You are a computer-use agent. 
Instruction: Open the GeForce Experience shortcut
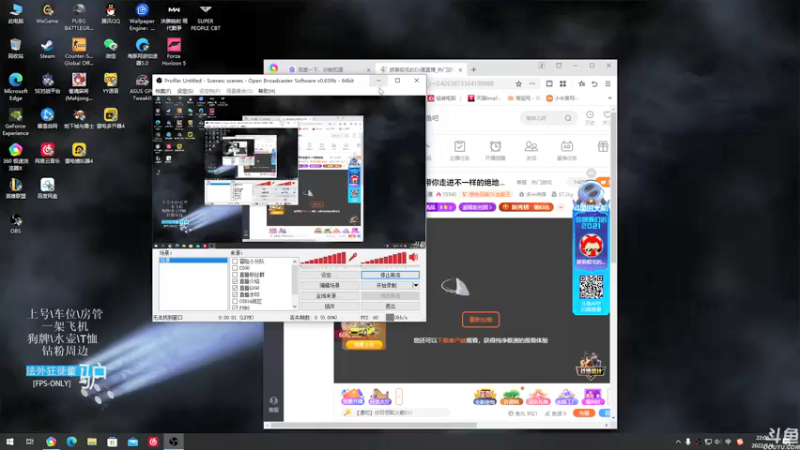pyautogui.click(x=15, y=122)
